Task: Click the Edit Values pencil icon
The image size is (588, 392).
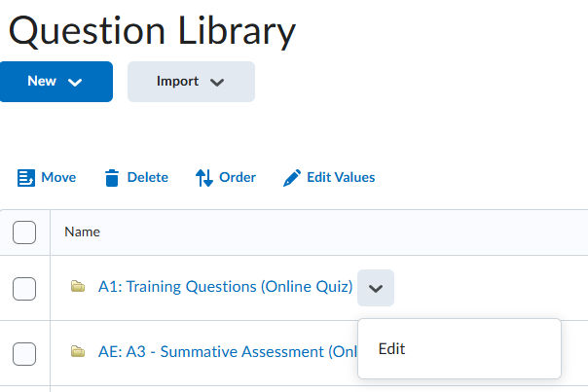Action: point(291,178)
